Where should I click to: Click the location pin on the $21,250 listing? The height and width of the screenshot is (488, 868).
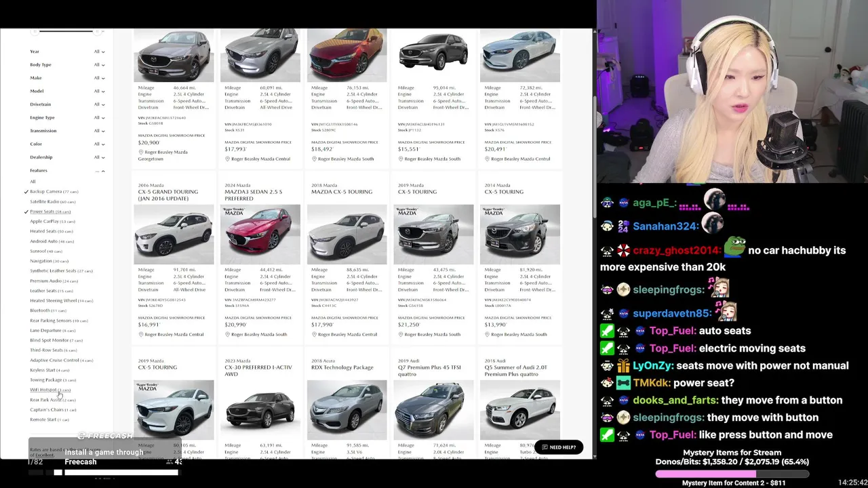(401, 334)
